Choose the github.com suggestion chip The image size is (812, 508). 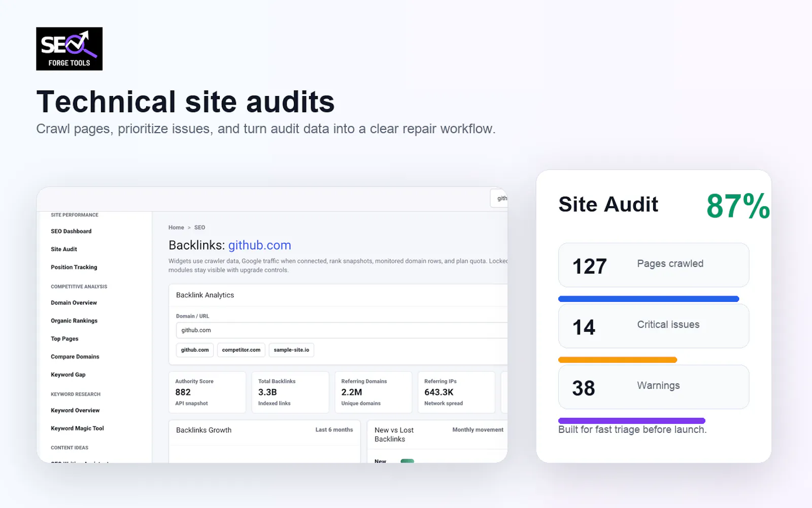point(195,350)
